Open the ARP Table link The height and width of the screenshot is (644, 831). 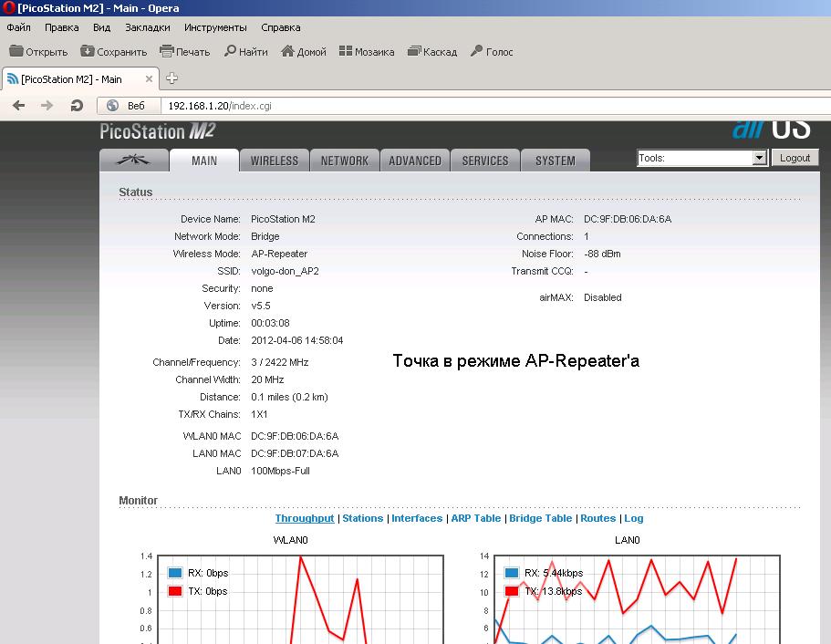click(x=476, y=518)
